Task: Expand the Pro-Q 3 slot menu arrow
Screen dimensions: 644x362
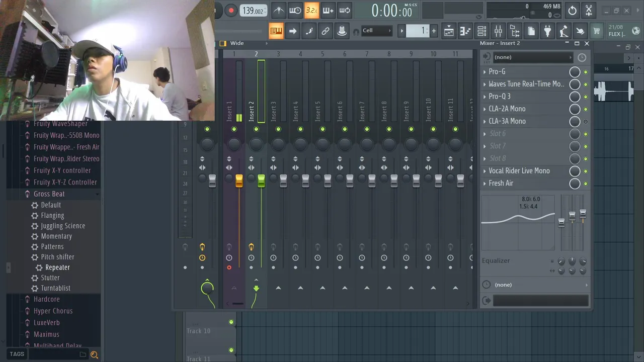Action: [485, 97]
